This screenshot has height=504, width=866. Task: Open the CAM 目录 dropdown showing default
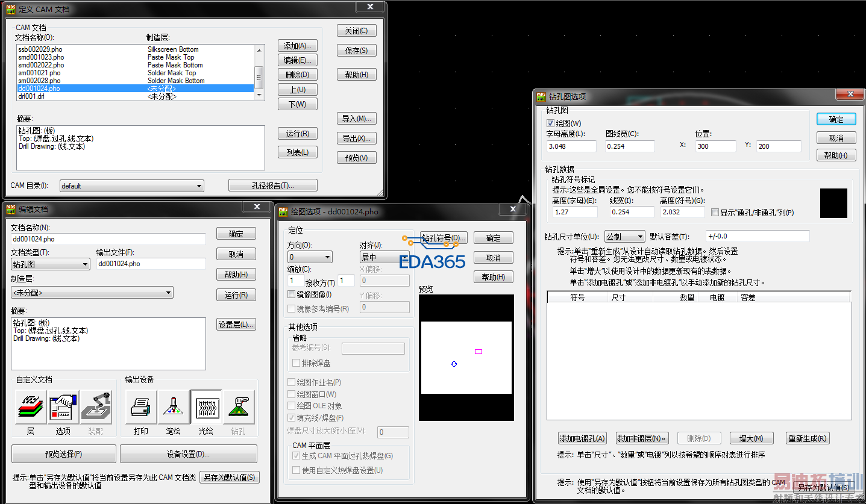[132, 186]
